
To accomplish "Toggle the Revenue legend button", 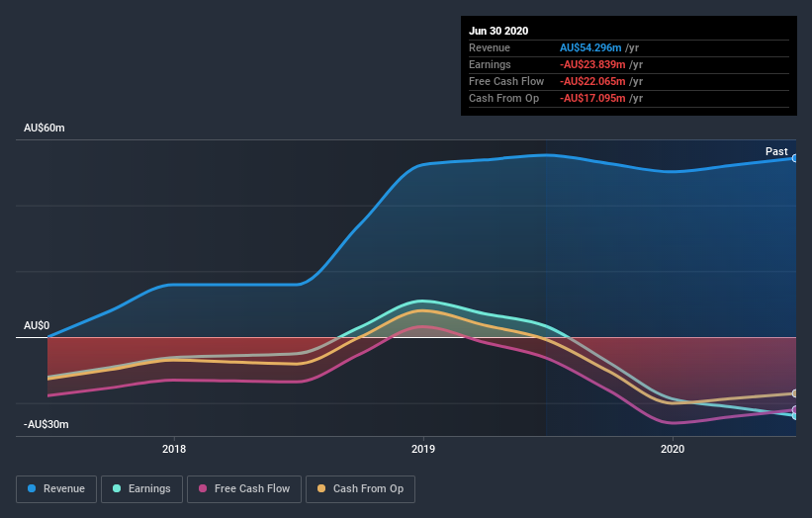I will (x=56, y=489).
